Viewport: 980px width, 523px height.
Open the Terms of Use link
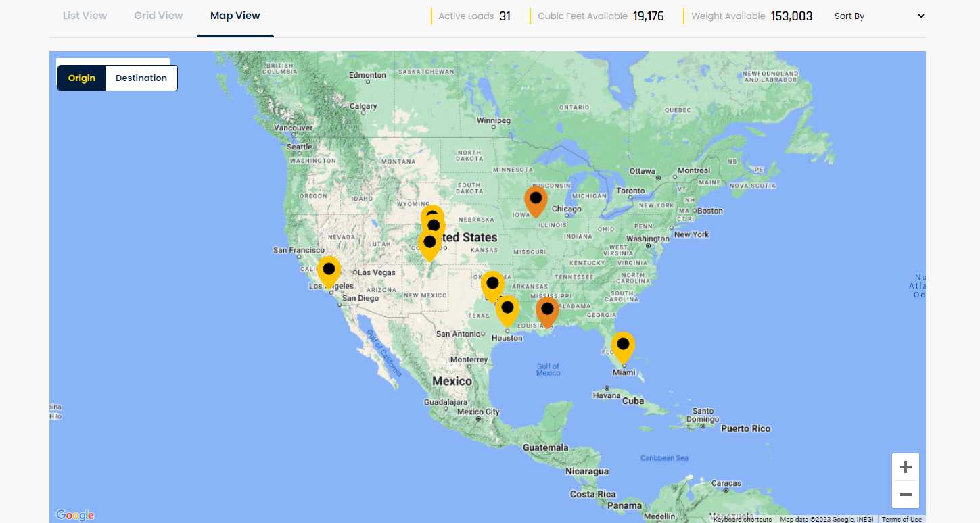point(902,519)
